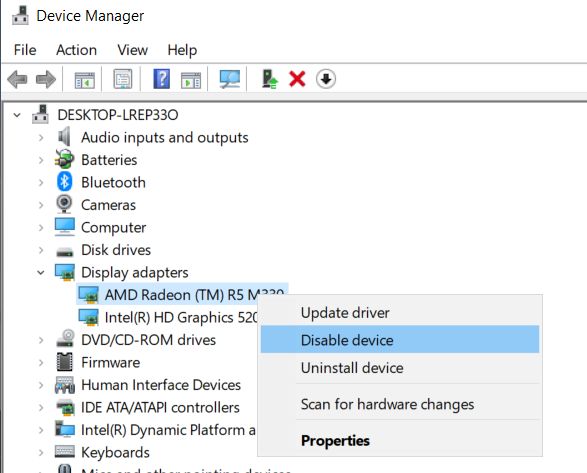587x473 pixels.
Task: Click the DVD/CD-ROM drives disc icon
Action: [65, 338]
